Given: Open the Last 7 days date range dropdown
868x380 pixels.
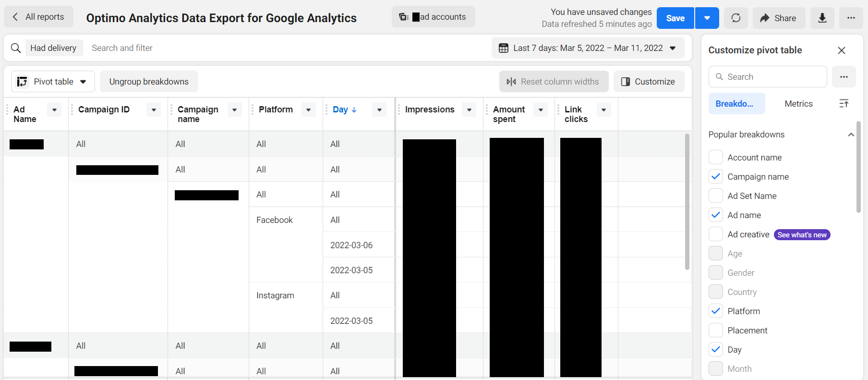Looking at the screenshot, I should tap(588, 48).
